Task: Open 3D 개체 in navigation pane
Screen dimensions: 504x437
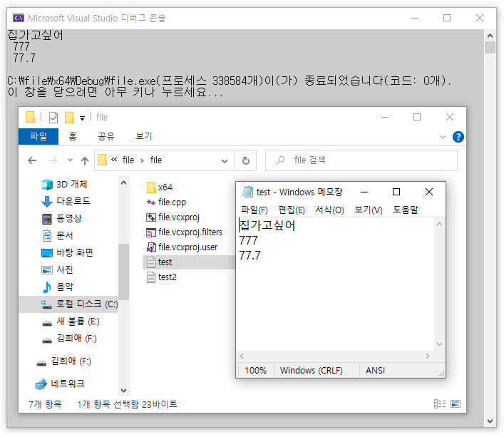Action: click(64, 184)
